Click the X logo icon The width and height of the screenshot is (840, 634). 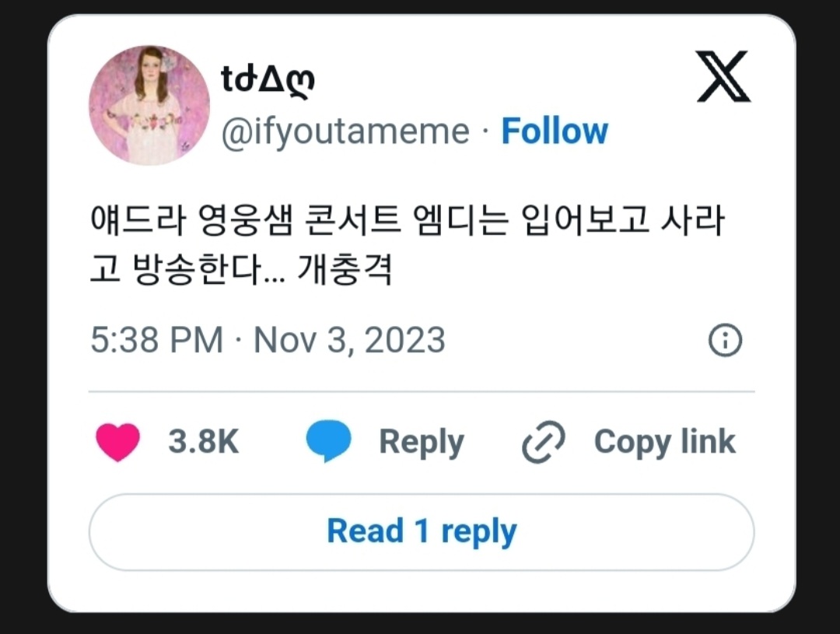coord(723,77)
